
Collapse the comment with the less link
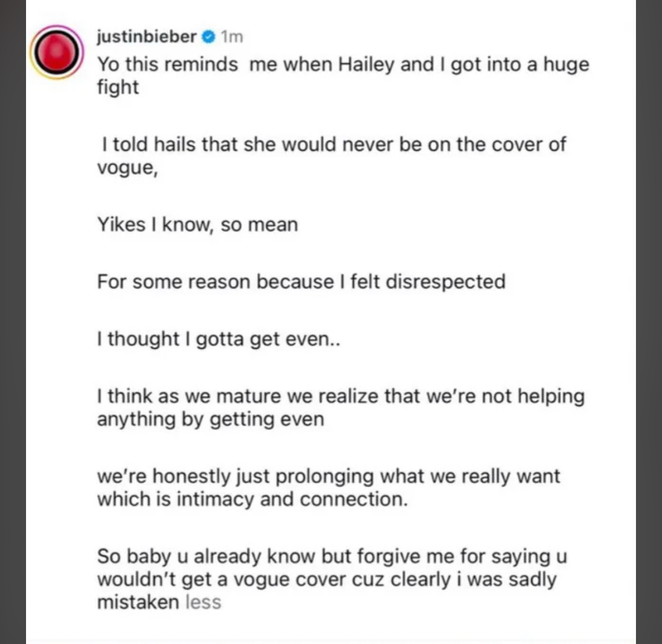pyautogui.click(x=203, y=602)
